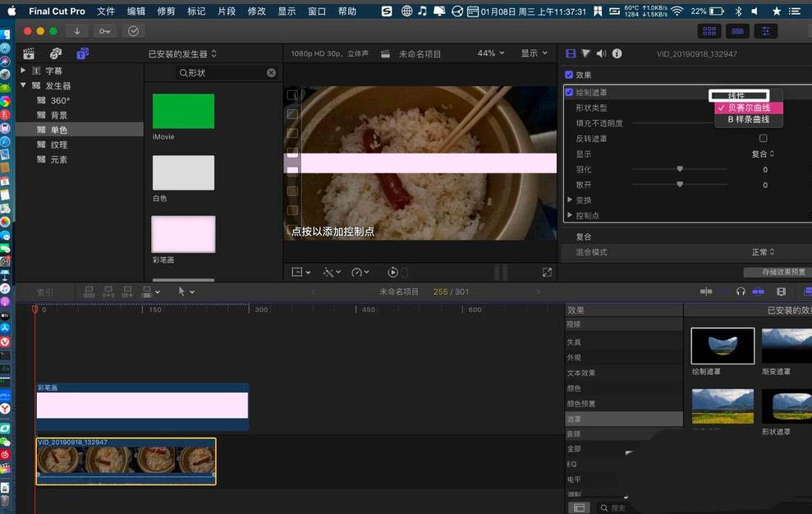The height and width of the screenshot is (514, 812).
Task: Click the import media down-arrow icon
Action: click(76, 31)
